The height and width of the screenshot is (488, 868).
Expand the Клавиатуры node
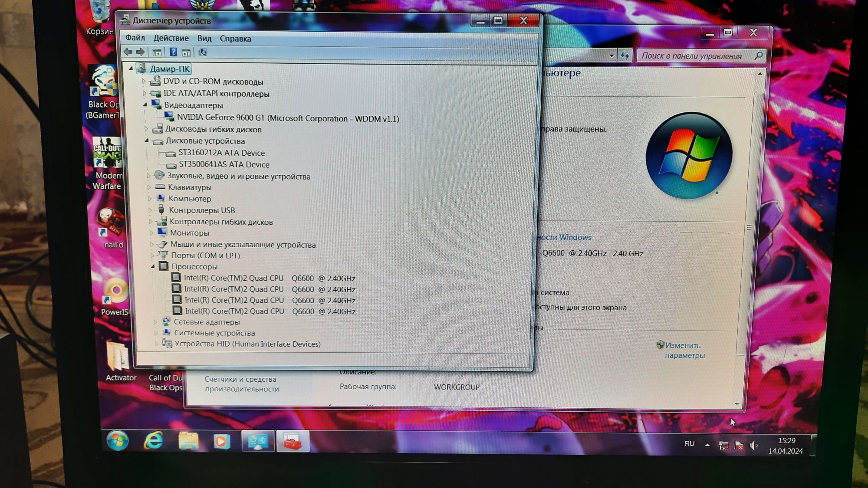(149, 187)
